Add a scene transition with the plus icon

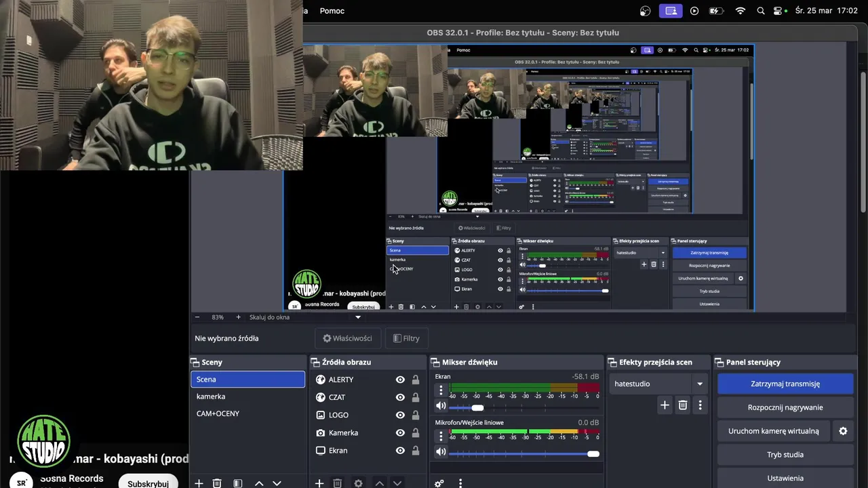[665, 405]
